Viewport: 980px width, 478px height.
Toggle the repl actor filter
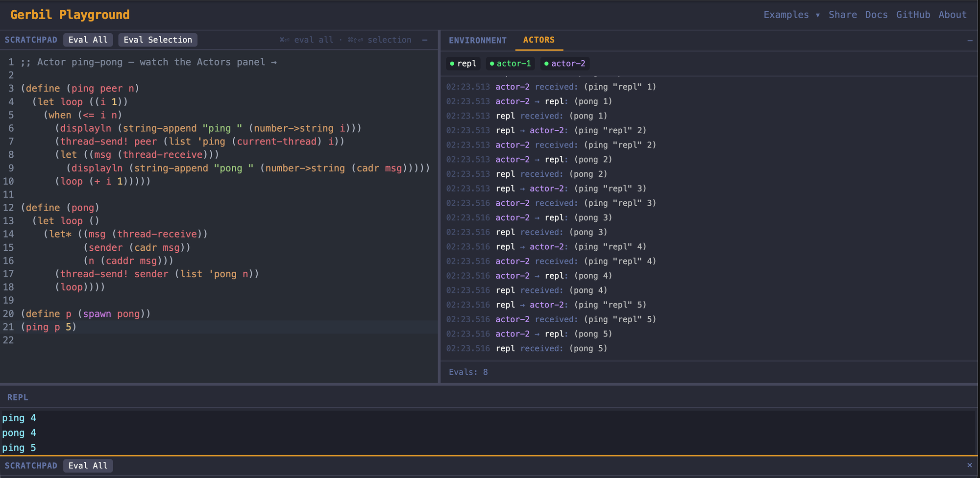pyautogui.click(x=463, y=64)
